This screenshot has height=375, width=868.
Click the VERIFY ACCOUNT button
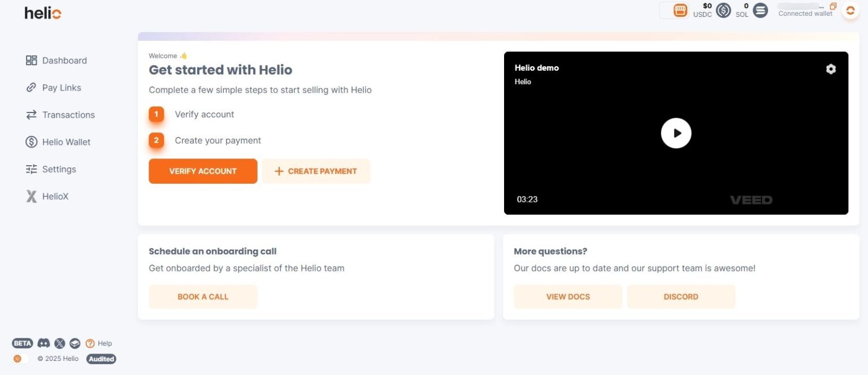coord(203,171)
